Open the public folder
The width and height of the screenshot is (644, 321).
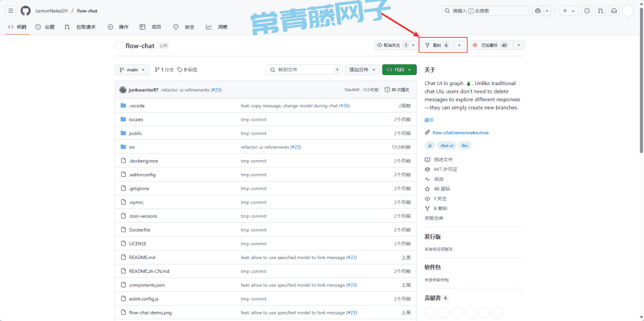(x=135, y=133)
